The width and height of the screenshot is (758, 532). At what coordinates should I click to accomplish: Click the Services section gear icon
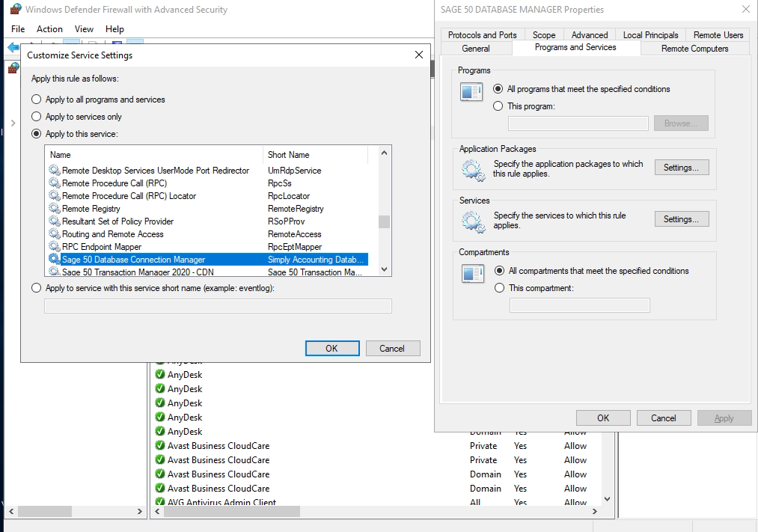point(473,222)
